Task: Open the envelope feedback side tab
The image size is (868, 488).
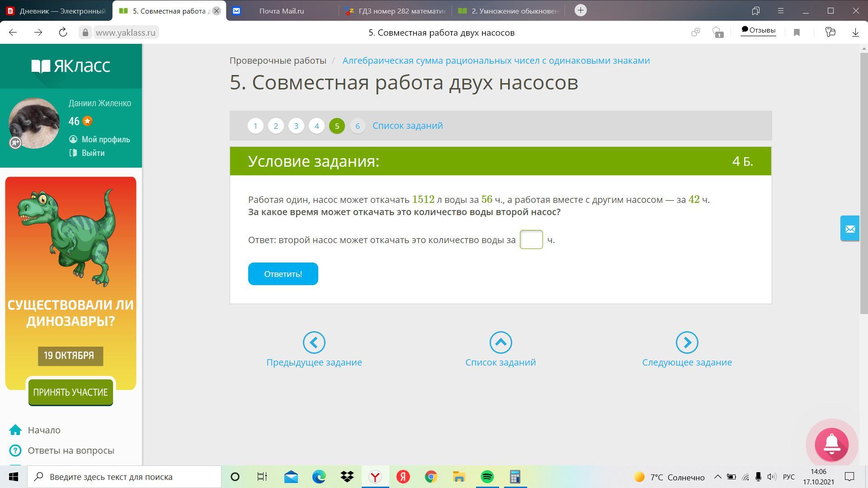Action: tap(850, 229)
